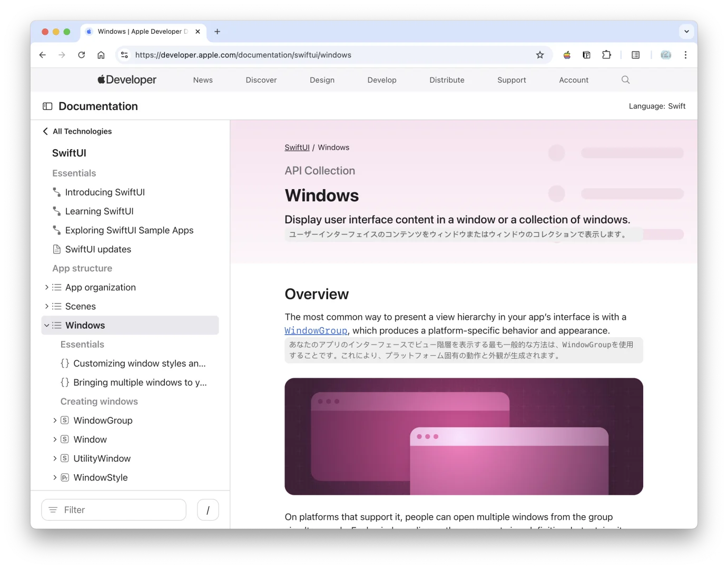The width and height of the screenshot is (728, 569).
Task: Click the overlapping windows illustration
Action: (x=464, y=436)
